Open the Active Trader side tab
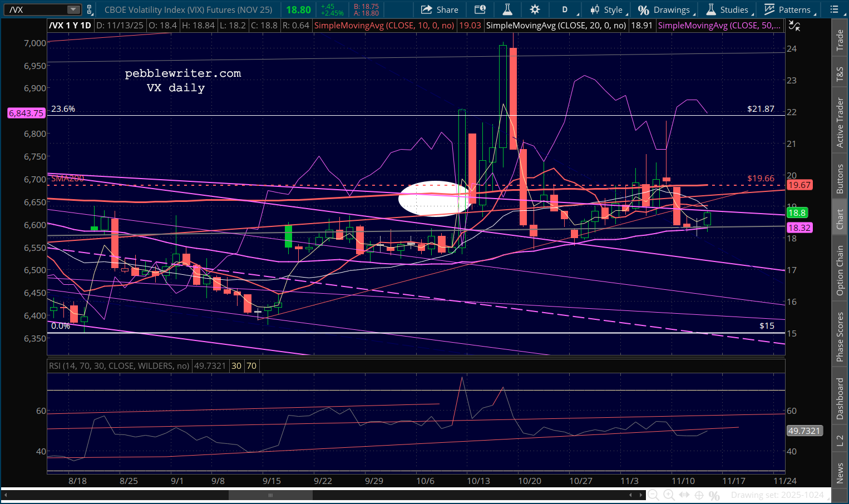Screen dimensions: 849x504 (840, 122)
